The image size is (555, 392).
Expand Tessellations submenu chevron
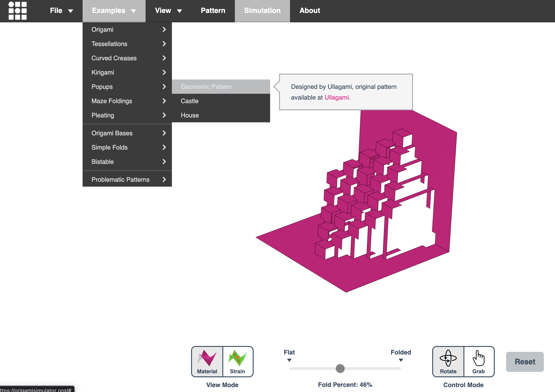(164, 44)
